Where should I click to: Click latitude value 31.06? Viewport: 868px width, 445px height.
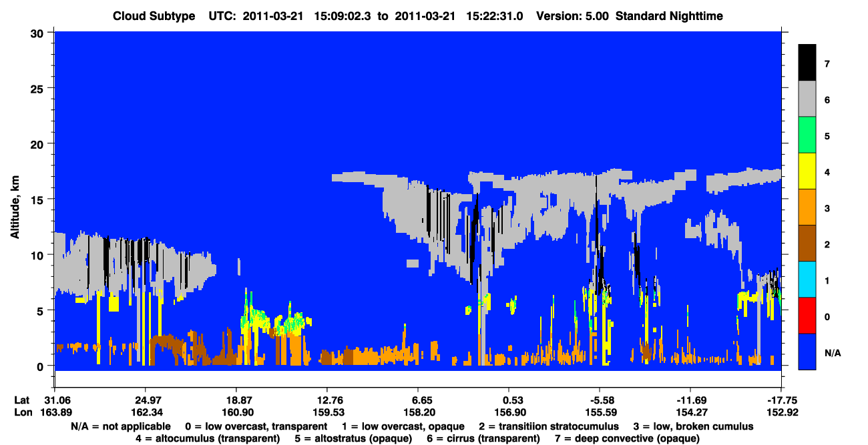point(54,400)
